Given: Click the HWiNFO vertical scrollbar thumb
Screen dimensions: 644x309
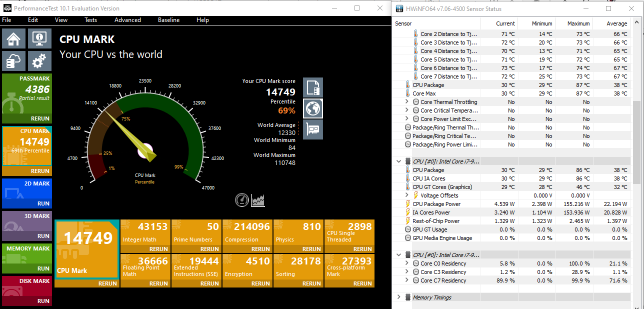Looking at the screenshot, I should tap(636, 142).
